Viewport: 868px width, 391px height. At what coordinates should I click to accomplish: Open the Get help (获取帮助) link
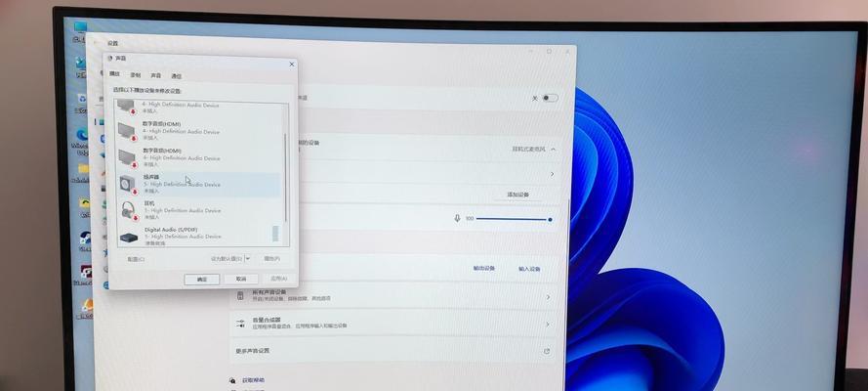coord(254,380)
